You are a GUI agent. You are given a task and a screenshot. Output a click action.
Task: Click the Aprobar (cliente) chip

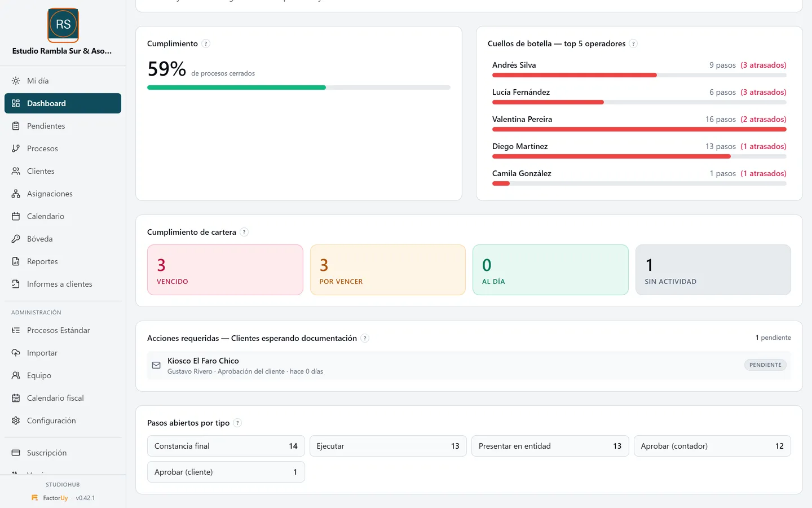(226, 472)
